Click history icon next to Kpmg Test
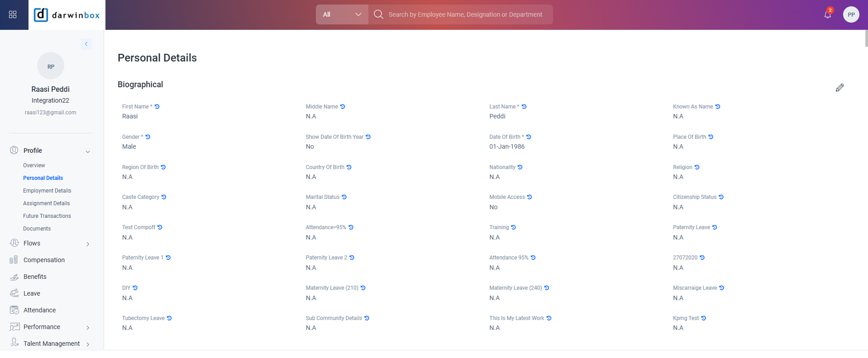This screenshot has width=868, height=358. 703,318
